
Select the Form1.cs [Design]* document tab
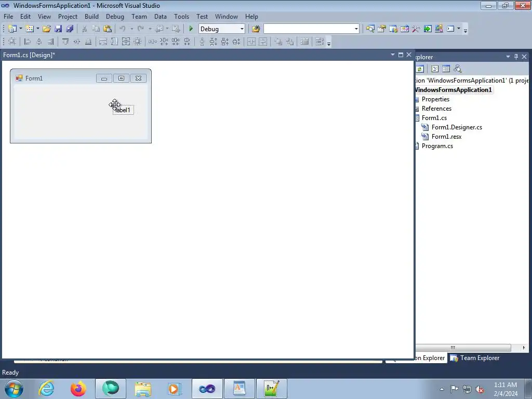coord(29,55)
